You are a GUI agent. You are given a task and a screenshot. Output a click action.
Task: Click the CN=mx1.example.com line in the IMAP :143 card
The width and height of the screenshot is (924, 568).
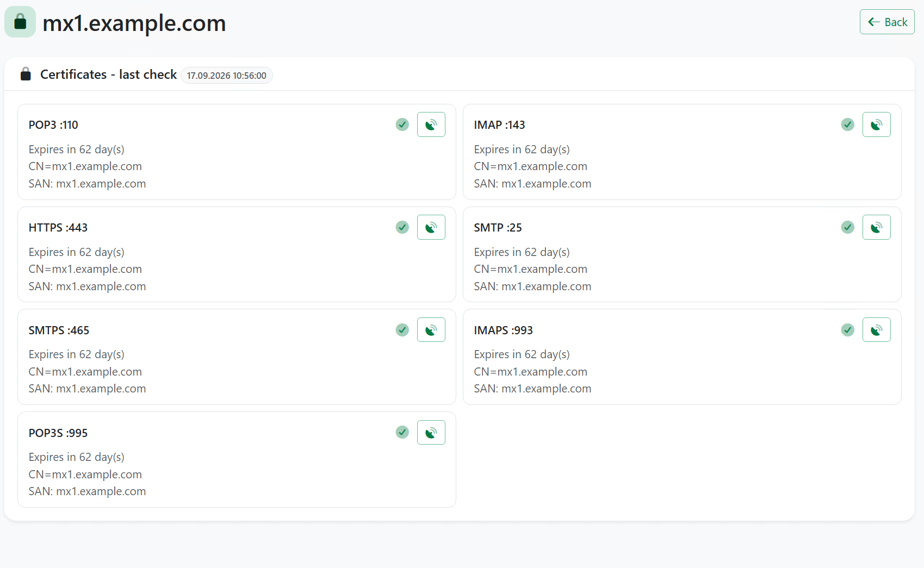pyautogui.click(x=531, y=166)
